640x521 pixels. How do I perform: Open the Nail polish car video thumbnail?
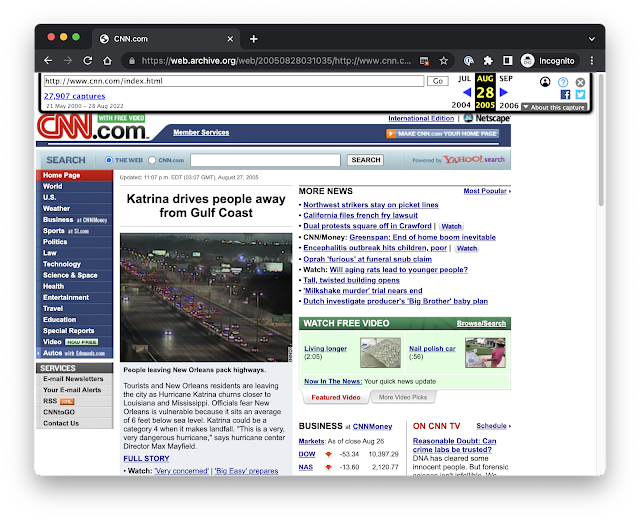tap(485, 352)
